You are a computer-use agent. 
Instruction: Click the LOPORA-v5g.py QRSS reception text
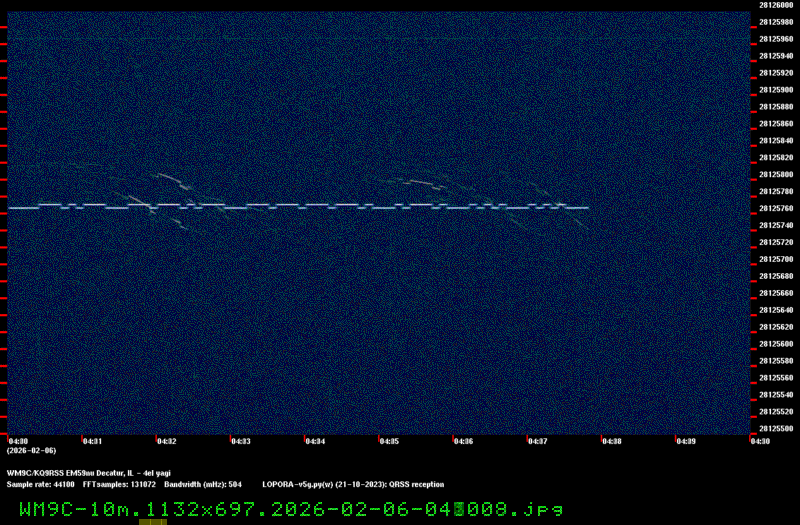[353, 484]
